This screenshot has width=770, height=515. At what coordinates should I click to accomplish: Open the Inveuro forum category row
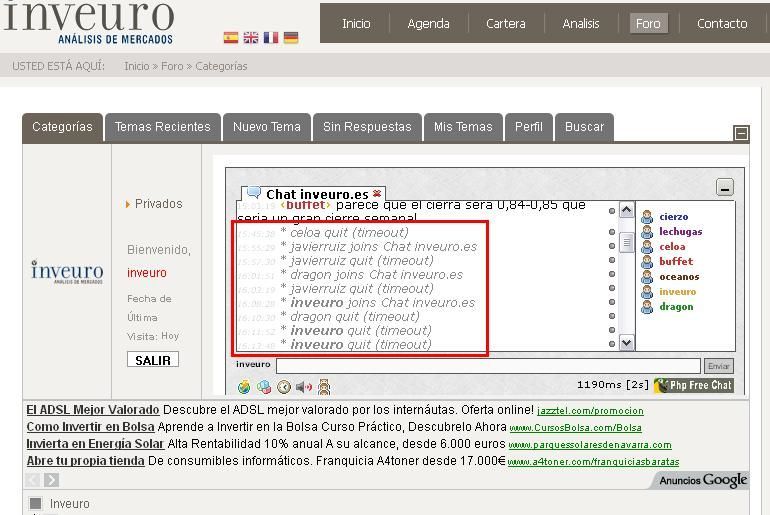click(69, 504)
